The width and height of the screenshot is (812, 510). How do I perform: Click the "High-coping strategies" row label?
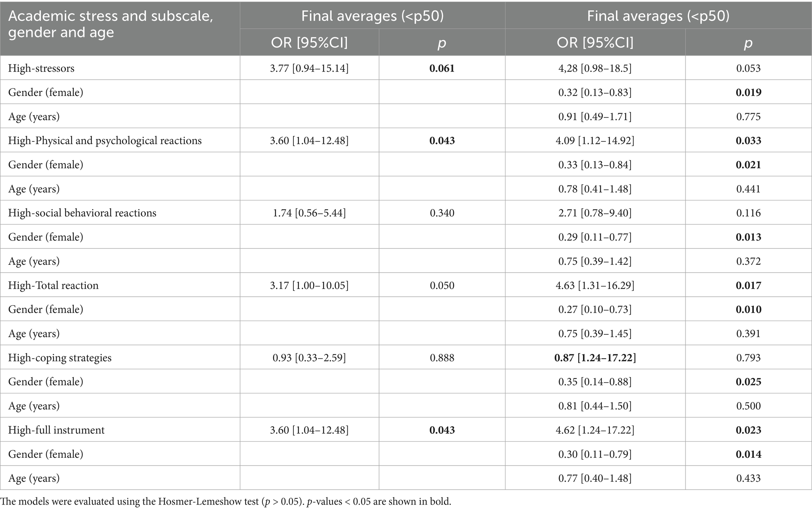(60, 358)
